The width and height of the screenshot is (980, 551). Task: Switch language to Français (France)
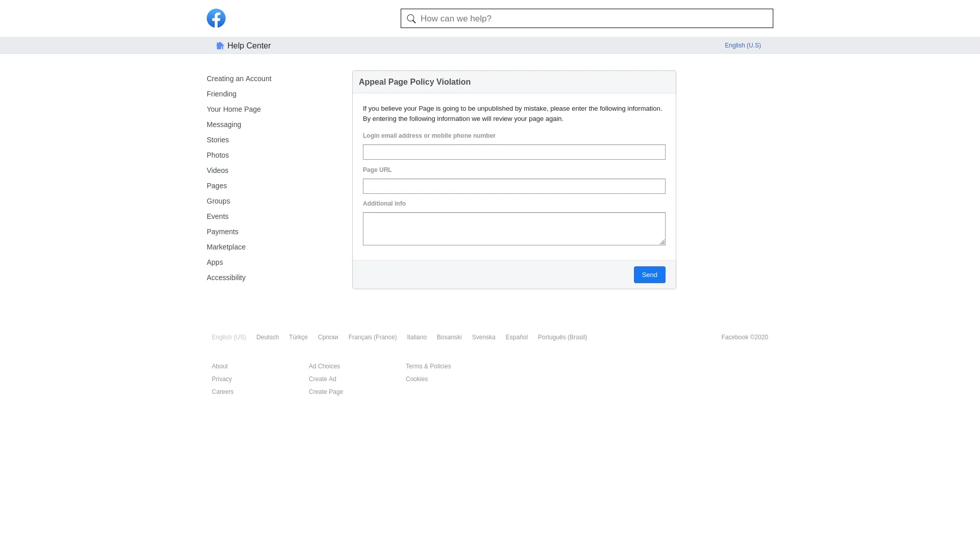373,337
